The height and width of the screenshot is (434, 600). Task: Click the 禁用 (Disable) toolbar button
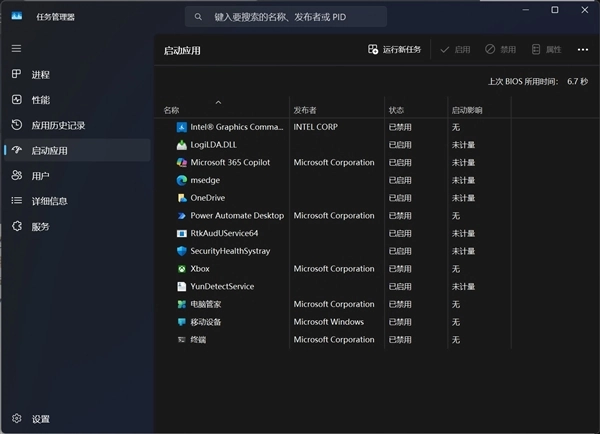[501, 49]
